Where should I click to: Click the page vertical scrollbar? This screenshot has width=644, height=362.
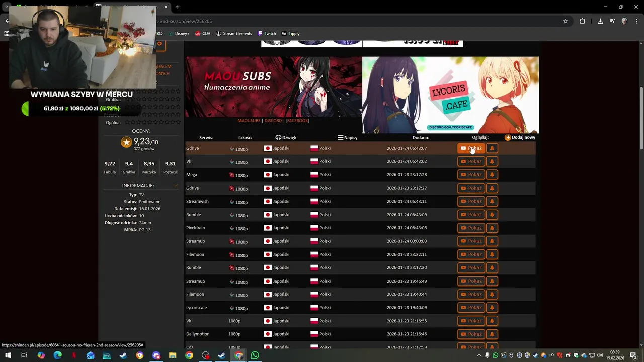(641, 118)
